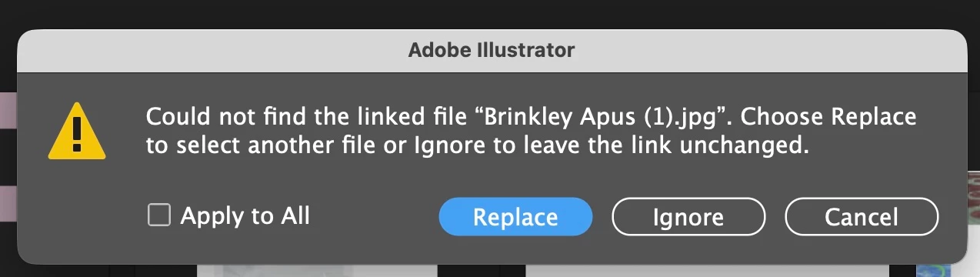Click the missing linked file message text

pyautogui.click(x=531, y=132)
